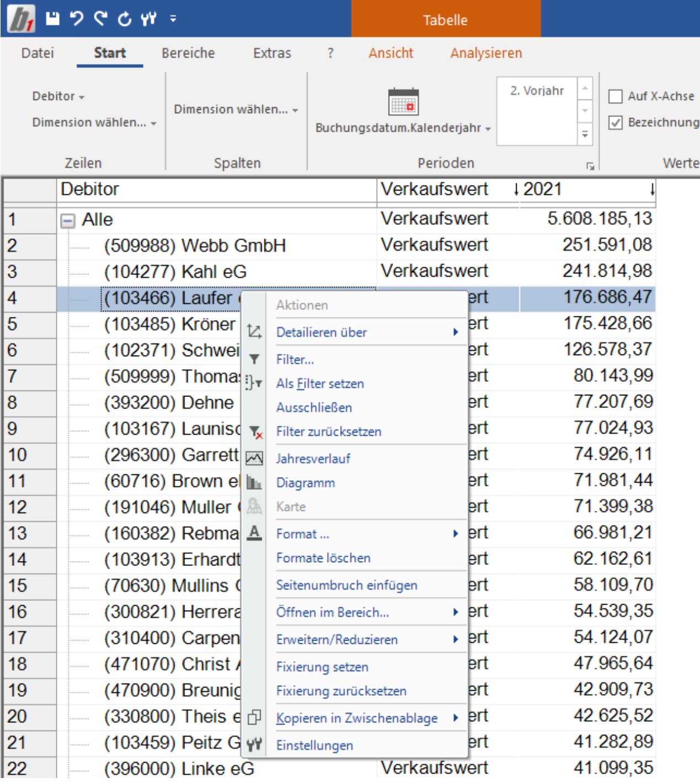Screen dimensions: 700x783
Task: Click the Einstellungen tools icon in menu
Action: (254, 745)
